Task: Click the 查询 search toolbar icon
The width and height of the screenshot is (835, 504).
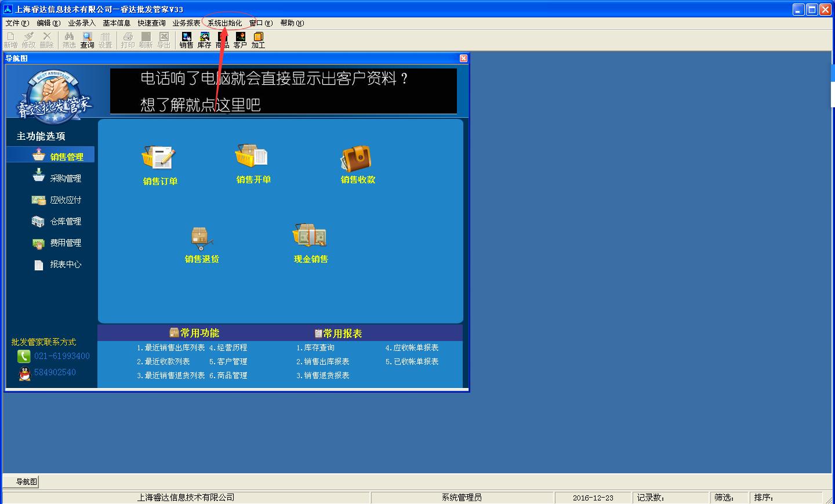Action: pyautogui.click(x=87, y=40)
